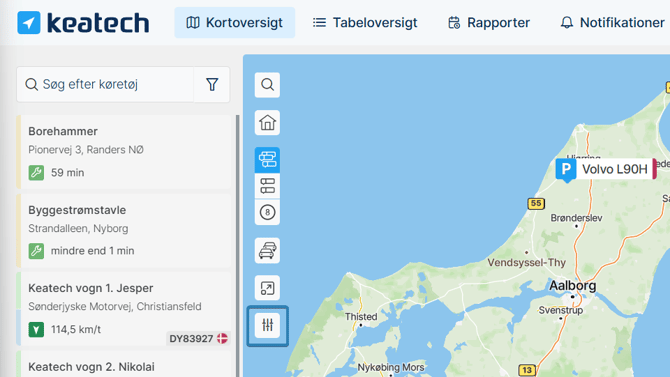Click the Nykøbing Mors label
Screen dimensions: 670x377
click(391, 367)
